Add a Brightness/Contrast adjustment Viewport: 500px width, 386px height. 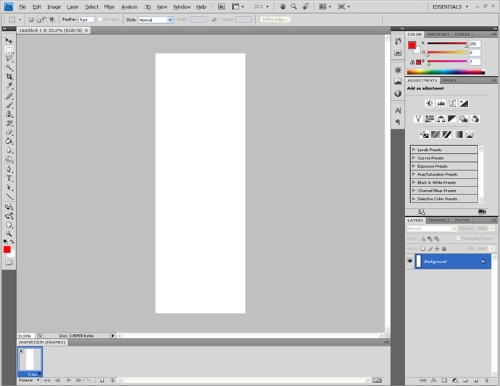coord(429,103)
